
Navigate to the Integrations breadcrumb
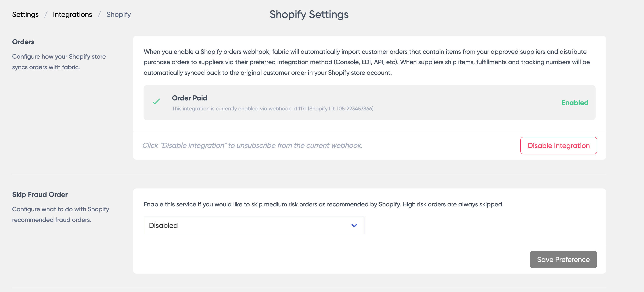(x=72, y=15)
